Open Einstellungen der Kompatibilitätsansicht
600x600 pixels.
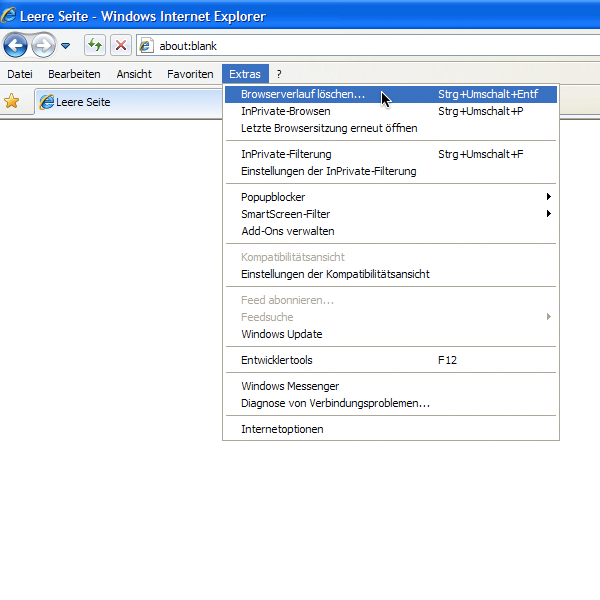click(391, 274)
